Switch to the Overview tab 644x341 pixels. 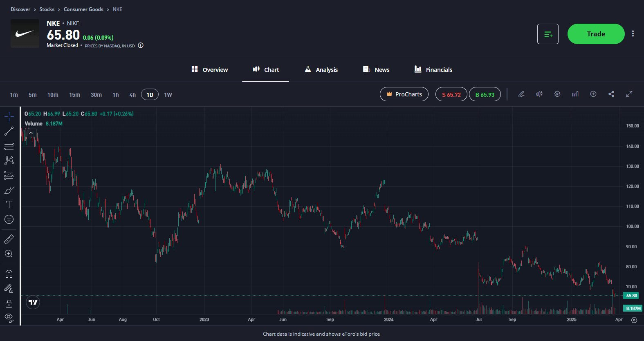pos(210,70)
